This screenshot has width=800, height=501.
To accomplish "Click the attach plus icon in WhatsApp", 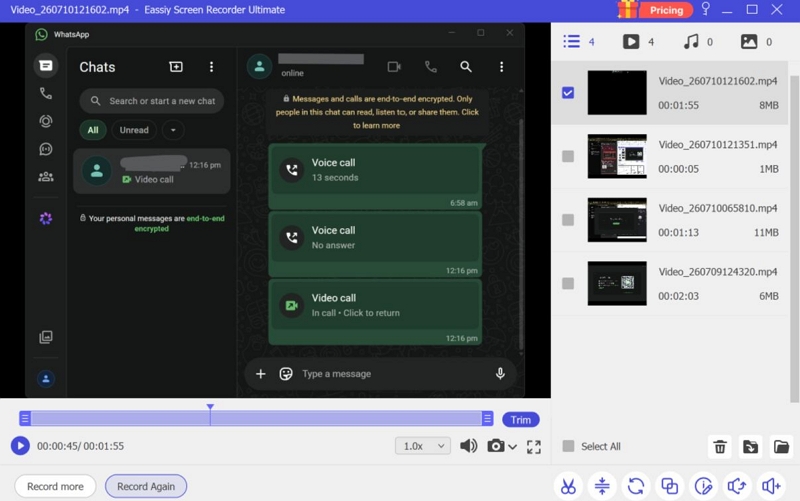I will [261, 374].
